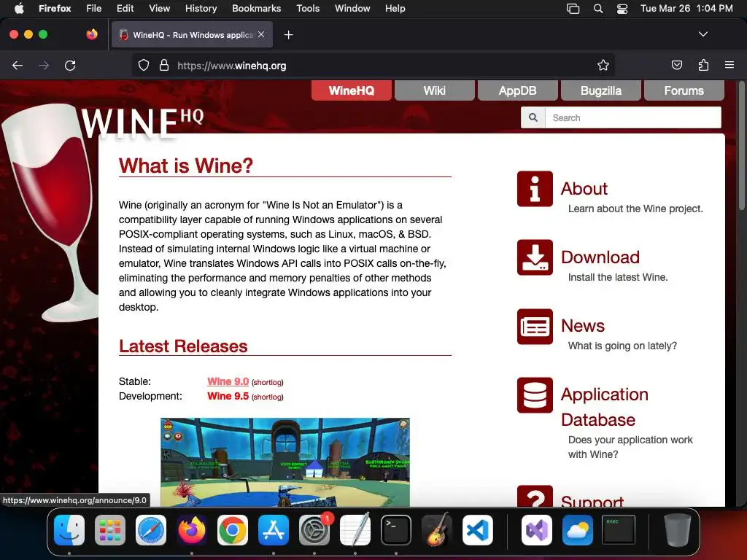Viewport: 747px width, 560px height.
Task: Open the Firefox hamburger application menu
Action: (x=729, y=65)
